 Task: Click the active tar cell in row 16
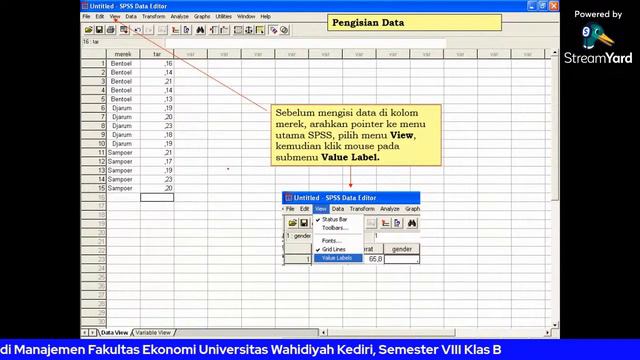tap(157, 197)
